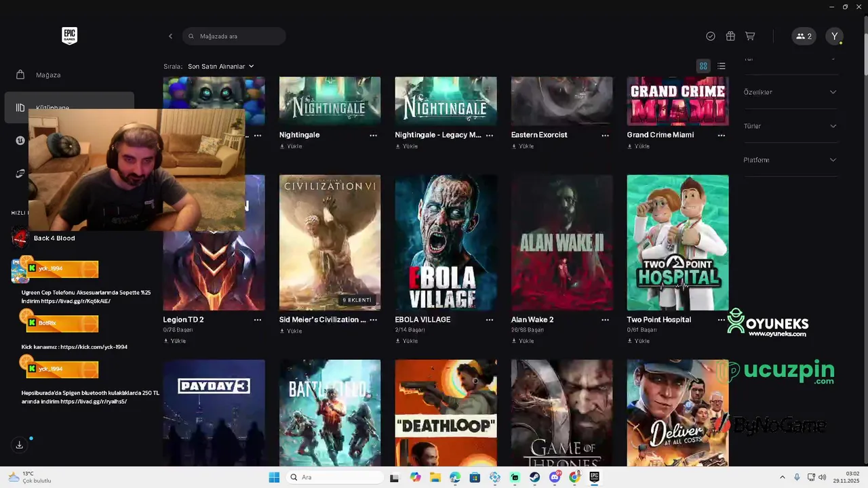This screenshot has width=868, height=488.
Task: Select the Legion TD 2 title
Action: tap(183, 319)
